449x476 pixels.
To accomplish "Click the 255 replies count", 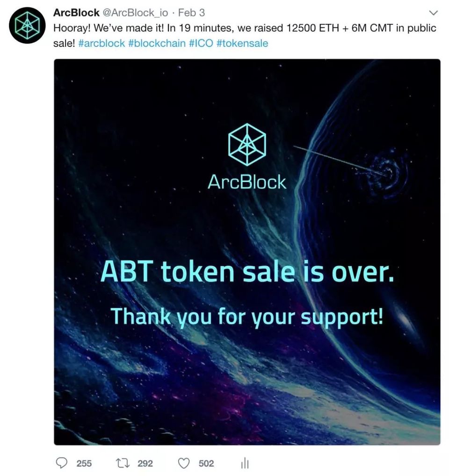I will click(x=84, y=463).
